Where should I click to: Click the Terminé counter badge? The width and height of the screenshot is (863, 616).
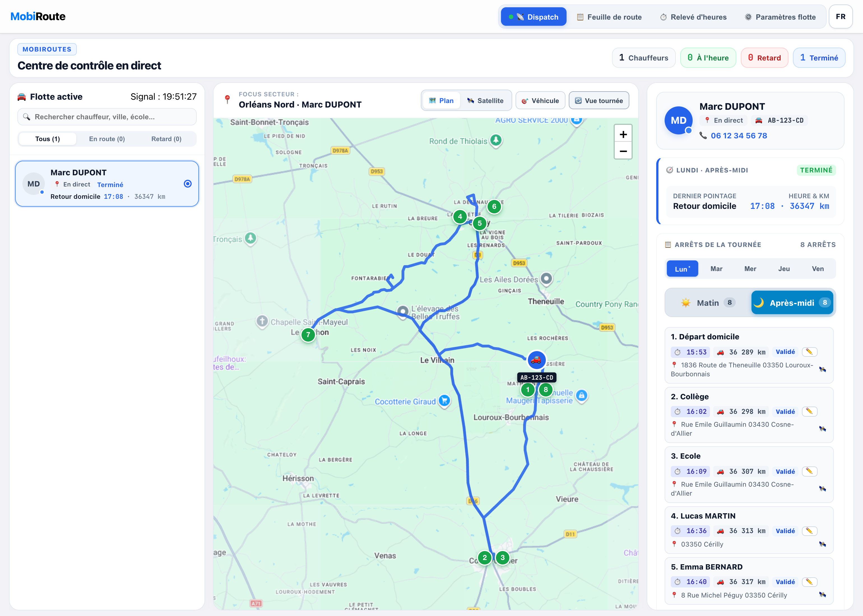(819, 58)
